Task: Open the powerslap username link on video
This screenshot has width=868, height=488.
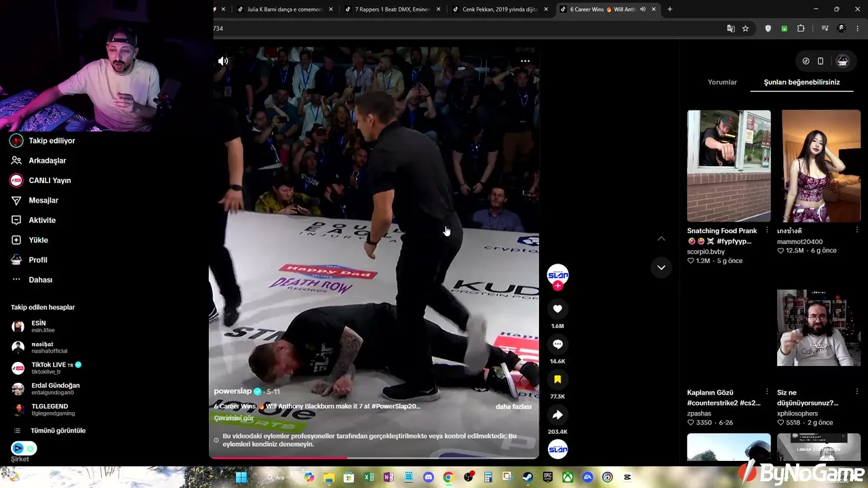Action: [233, 391]
